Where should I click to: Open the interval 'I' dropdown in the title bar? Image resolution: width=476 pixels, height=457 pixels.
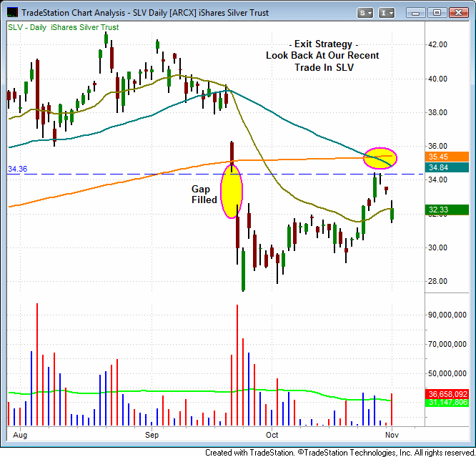[x=387, y=13]
